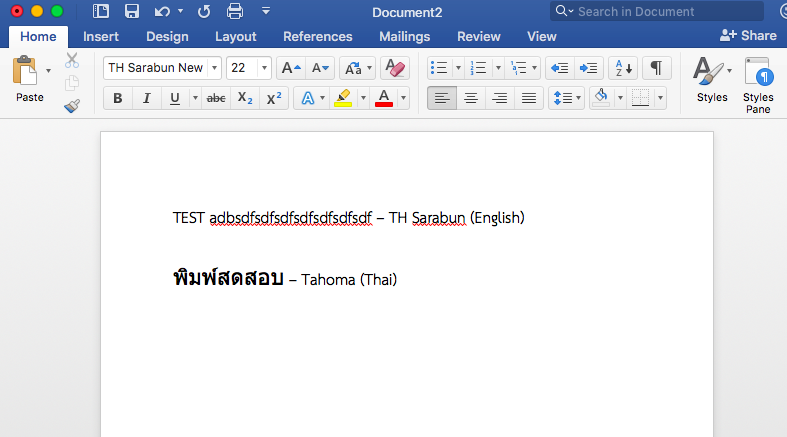Open the Mailings tab
Image resolution: width=787 pixels, height=437 pixels.
click(x=405, y=37)
